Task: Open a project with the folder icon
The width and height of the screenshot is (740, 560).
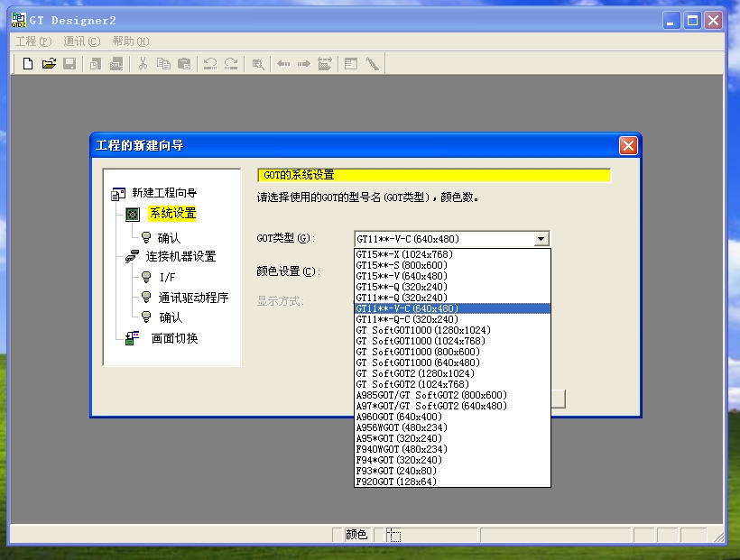Action: pos(49,63)
